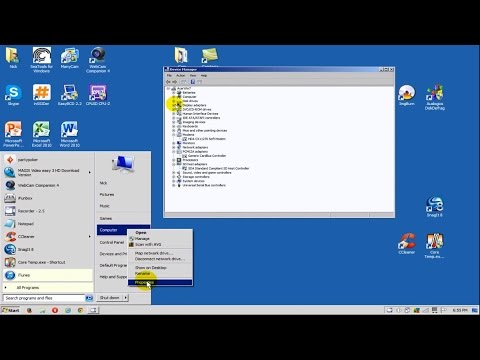Click Open in the Computer context menu
The height and width of the screenshot is (360, 480).
[x=160, y=233]
